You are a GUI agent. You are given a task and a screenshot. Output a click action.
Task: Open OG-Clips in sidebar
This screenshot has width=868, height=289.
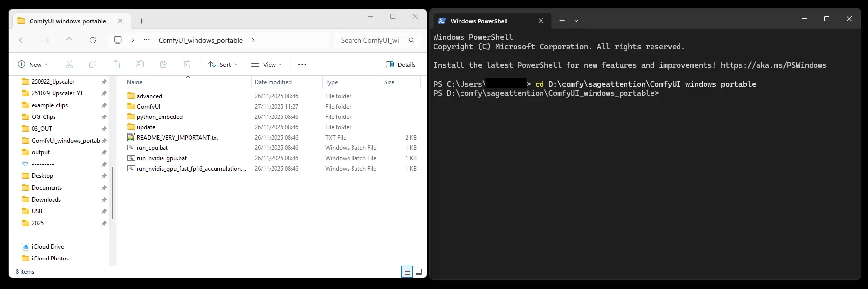coord(44,117)
